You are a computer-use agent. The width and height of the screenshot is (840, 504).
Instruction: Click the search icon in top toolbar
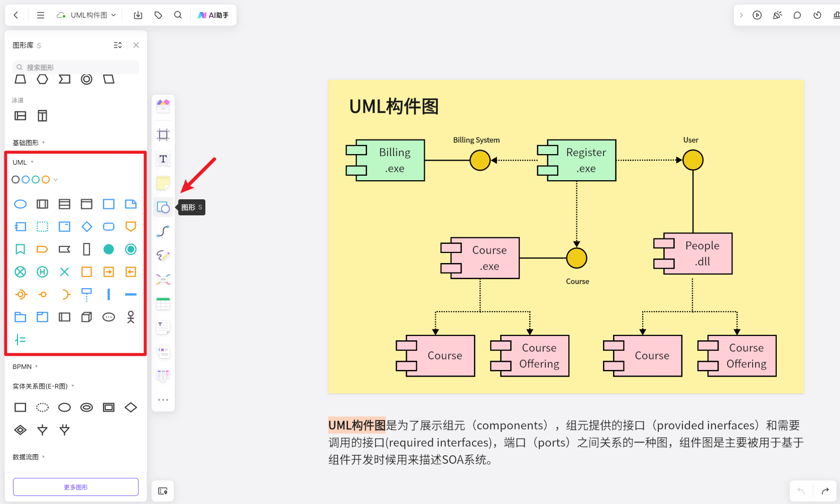tap(178, 15)
